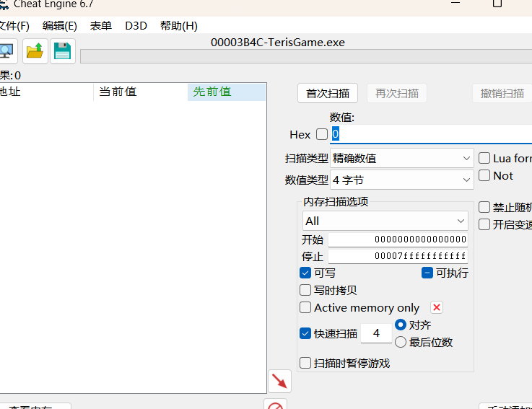Image resolution: width=532 pixels, height=409 pixels.
Task: Click the 首次扫描 button
Action: (x=328, y=93)
